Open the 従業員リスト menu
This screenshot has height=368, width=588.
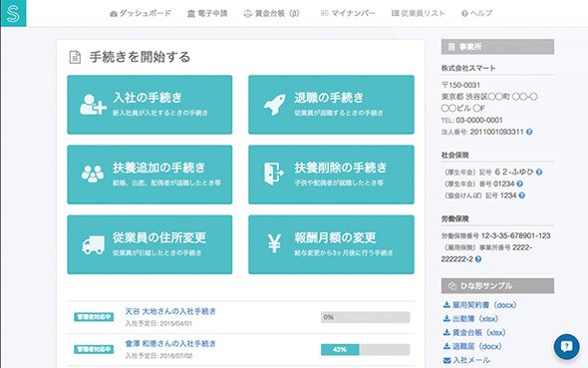click(419, 13)
